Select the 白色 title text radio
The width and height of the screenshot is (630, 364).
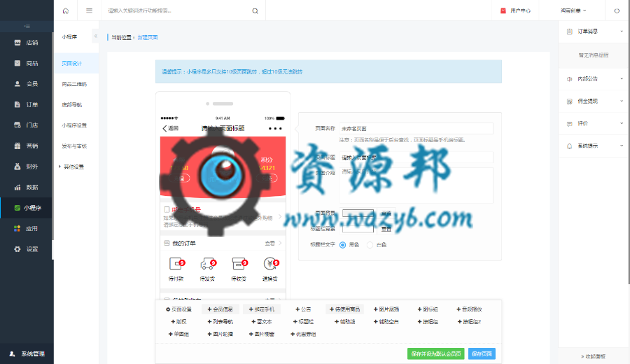(370, 245)
